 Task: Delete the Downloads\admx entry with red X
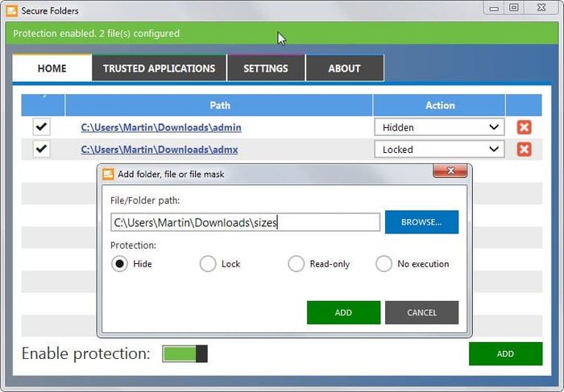524,150
